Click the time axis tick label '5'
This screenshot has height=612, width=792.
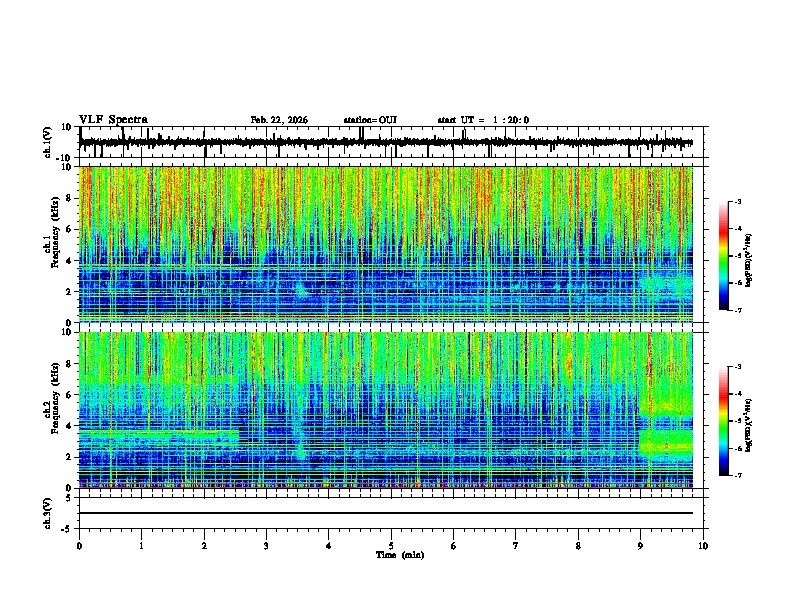point(391,546)
